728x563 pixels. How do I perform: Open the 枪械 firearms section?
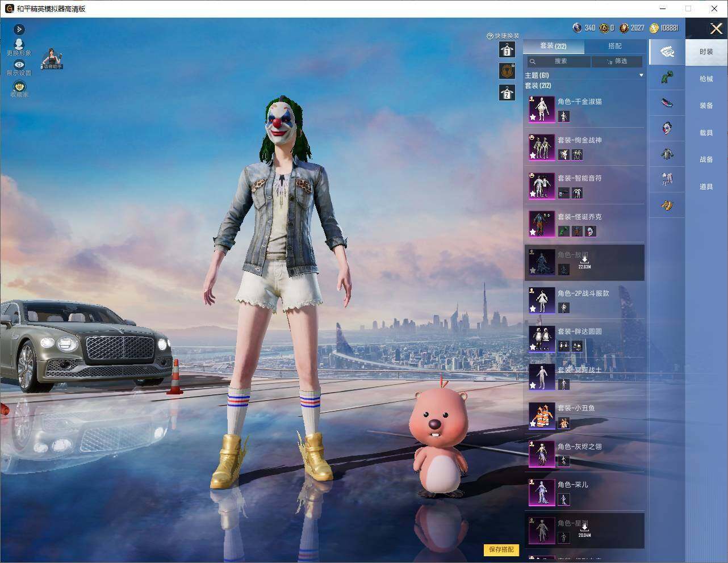pyautogui.click(x=706, y=79)
